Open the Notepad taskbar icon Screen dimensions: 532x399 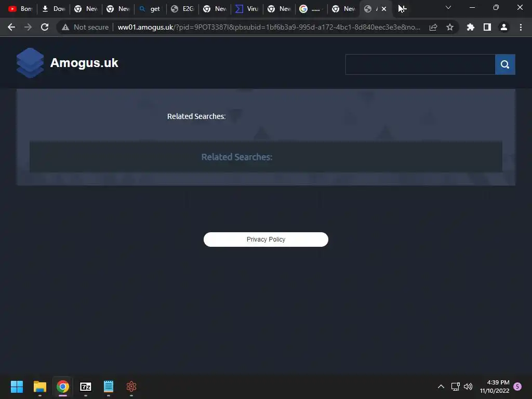click(x=109, y=387)
